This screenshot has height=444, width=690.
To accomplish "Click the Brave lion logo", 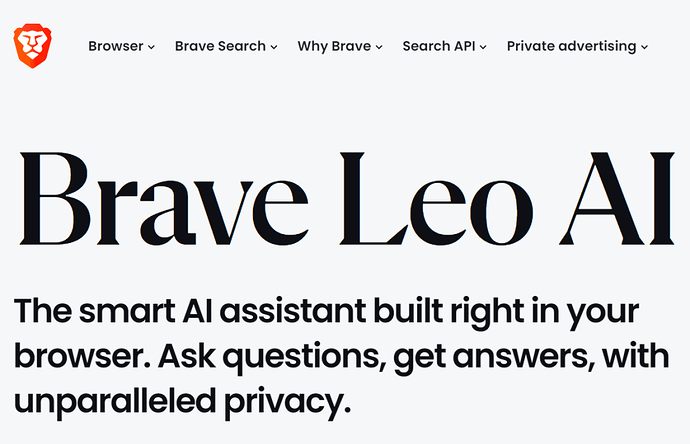I will [33, 46].
